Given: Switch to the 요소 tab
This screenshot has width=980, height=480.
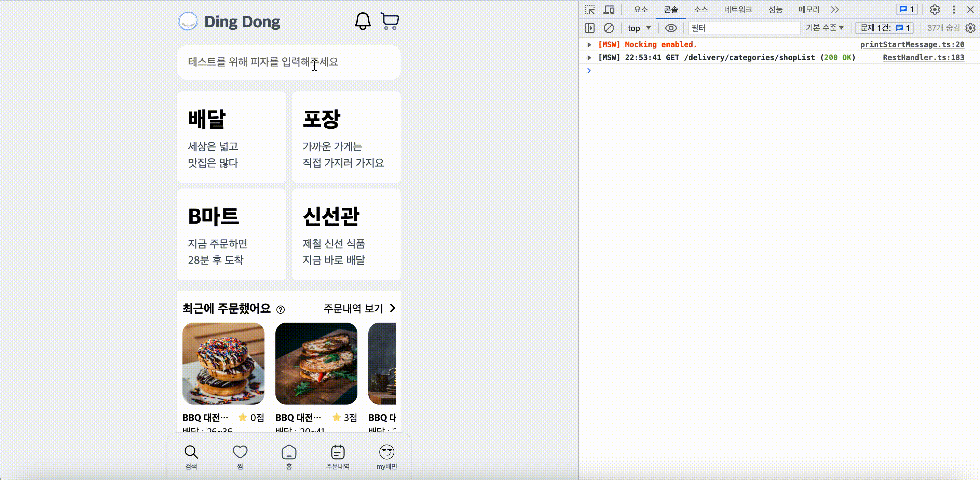Looking at the screenshot, I should click(x=641, y=10).
